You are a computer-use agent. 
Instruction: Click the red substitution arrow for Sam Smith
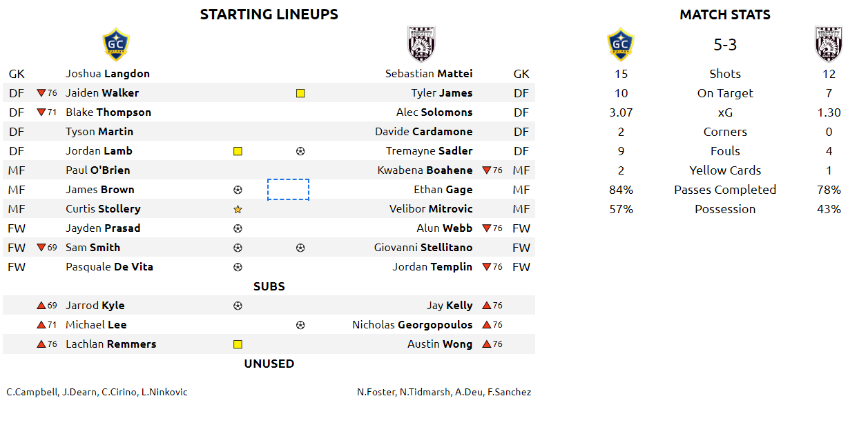coord(41,248)
